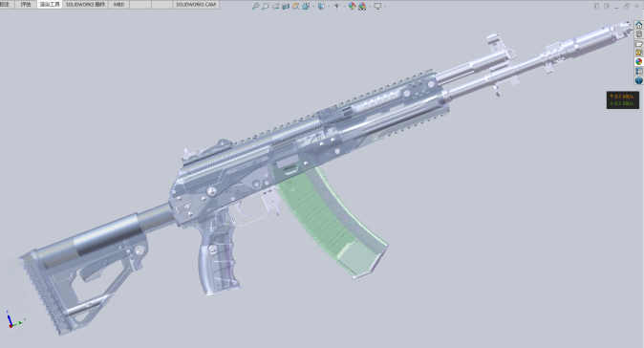Switch to the MBD tab
Image resolution: width=644 pixels, height=348 pixels.
[x=118, y=5]
